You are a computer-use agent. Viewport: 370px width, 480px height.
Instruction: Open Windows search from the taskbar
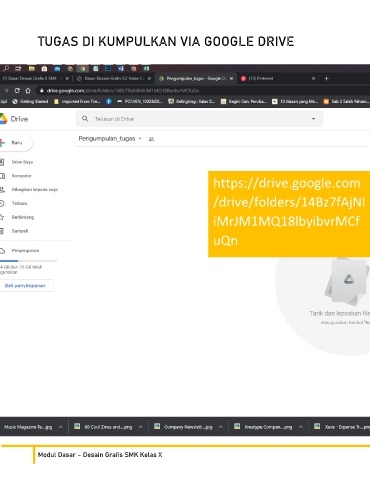(6, 69)
